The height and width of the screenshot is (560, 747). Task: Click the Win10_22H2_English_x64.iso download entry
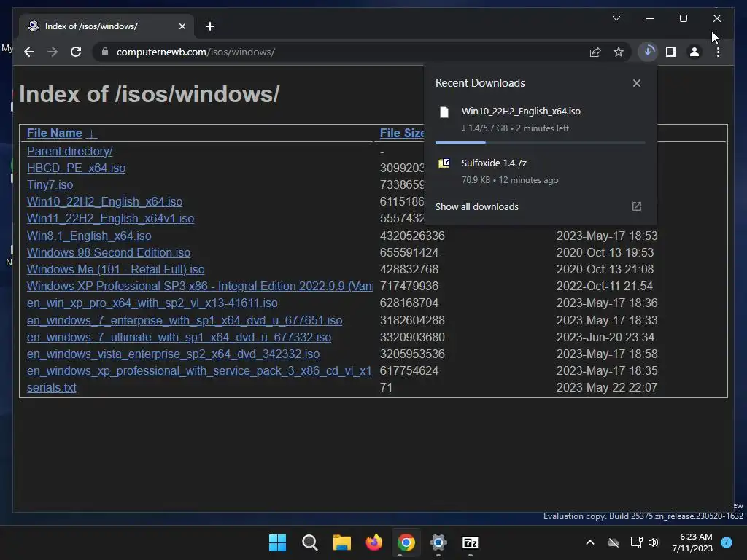[541, 119]
